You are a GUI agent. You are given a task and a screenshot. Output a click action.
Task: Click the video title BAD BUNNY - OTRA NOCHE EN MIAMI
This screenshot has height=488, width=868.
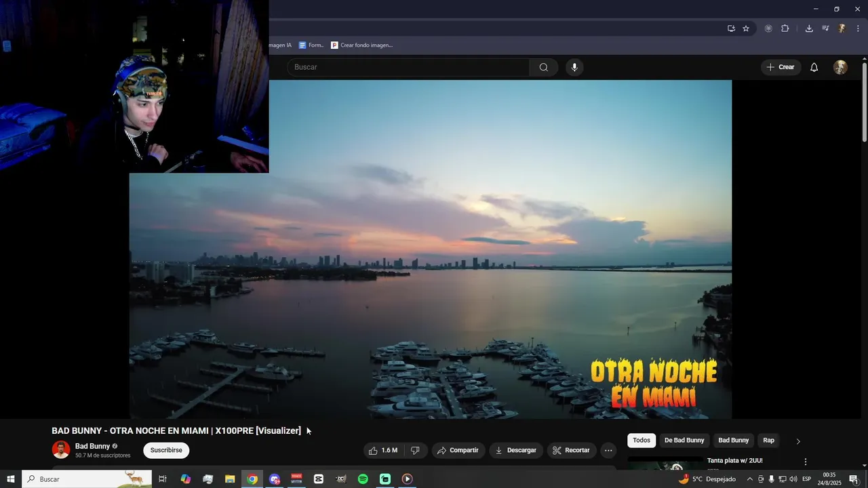coord(176,430)
